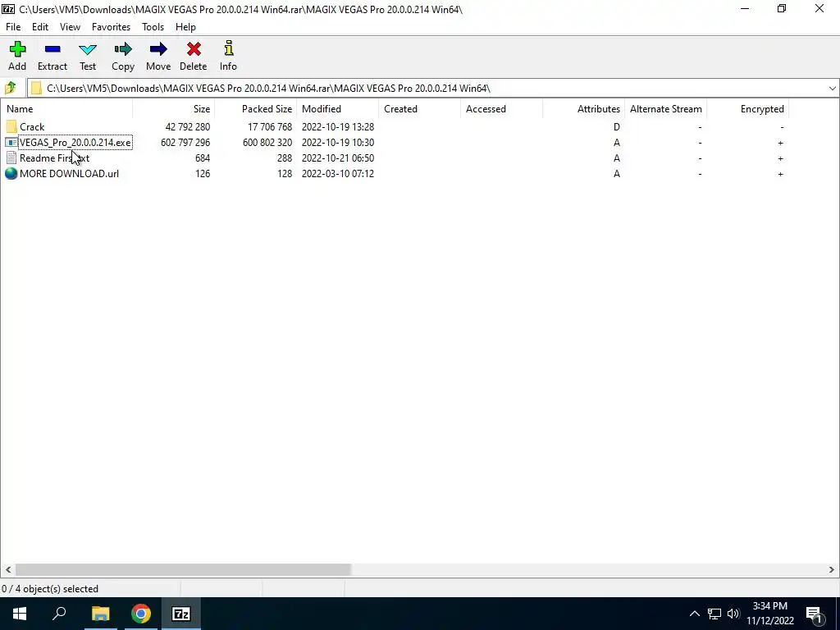Select the Readme First text file icon
This screenshot has width=840, height=630.
pyautogui.click(x=11, y=158)
